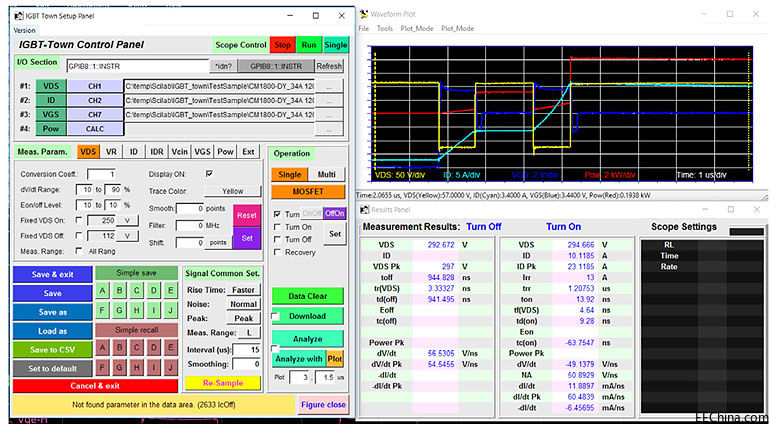Toggle the checkbox beside Download
The height and width of the screenshot is (430, 777).
(276, 316)
